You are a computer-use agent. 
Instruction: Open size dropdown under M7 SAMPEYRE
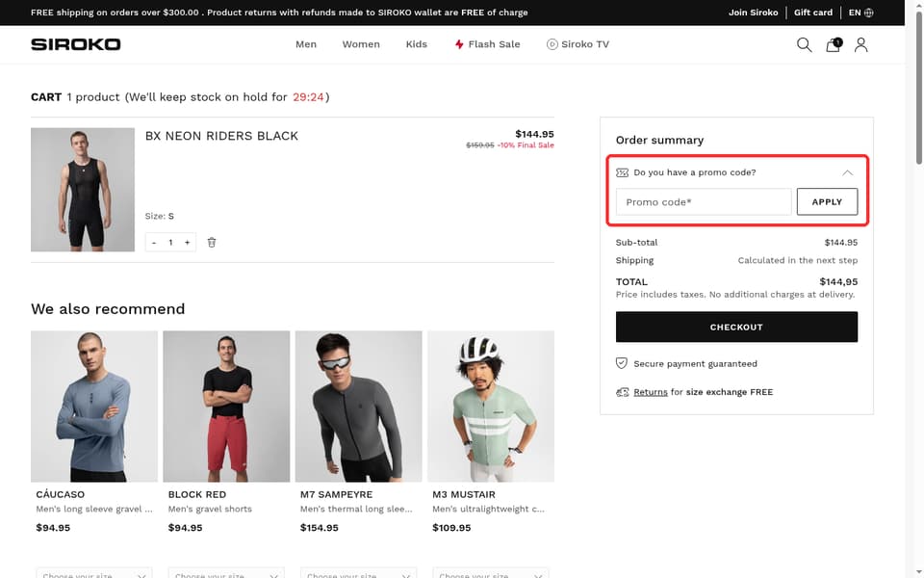point(358,573)
